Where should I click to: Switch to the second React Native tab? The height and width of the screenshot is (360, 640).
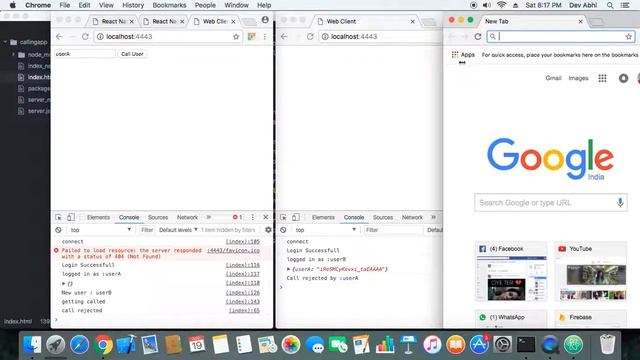[164, 21]
